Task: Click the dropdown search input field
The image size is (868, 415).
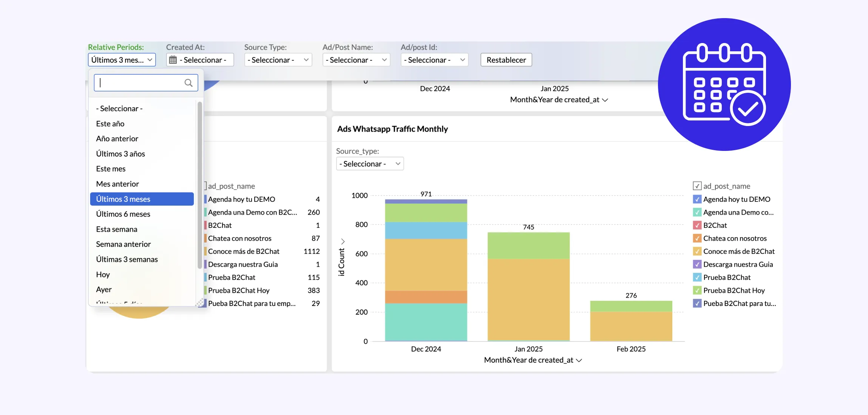Action: click(146, 83)
